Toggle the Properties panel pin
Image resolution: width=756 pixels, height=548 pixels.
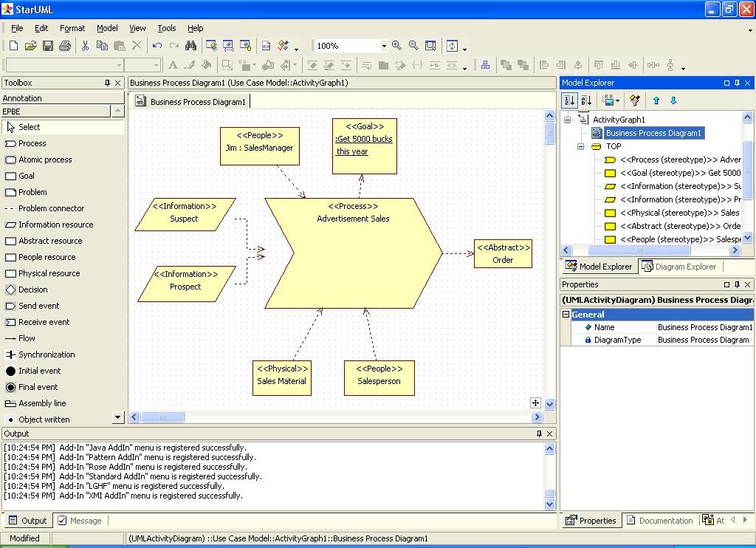[x=738, y=284]
